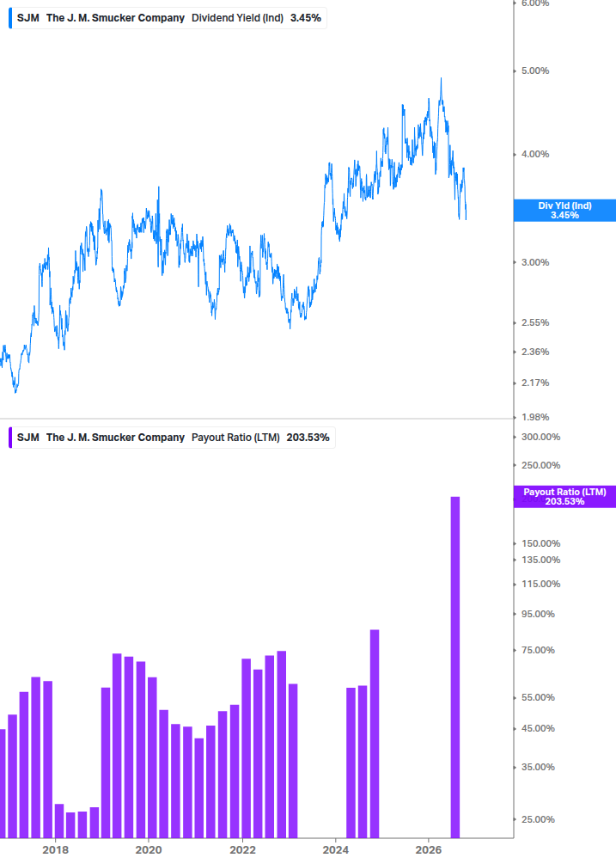Click the purple Payout Ratio (LTM) 203.53% axis label
Image resolution: width=616 pixels, height=864 pixels.
point(564,496)
